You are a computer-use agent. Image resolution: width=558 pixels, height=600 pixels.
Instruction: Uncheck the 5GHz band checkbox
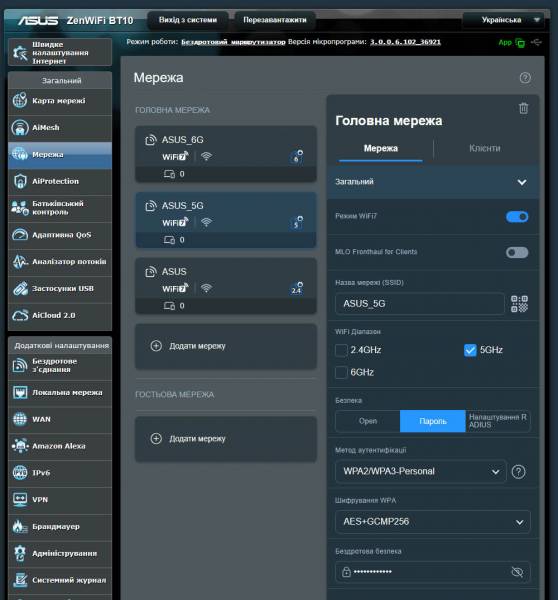[x=470, y=350]
